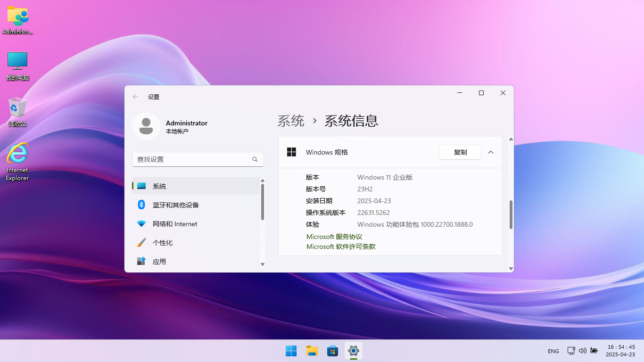Click the 复制 button

pos(460,152)
